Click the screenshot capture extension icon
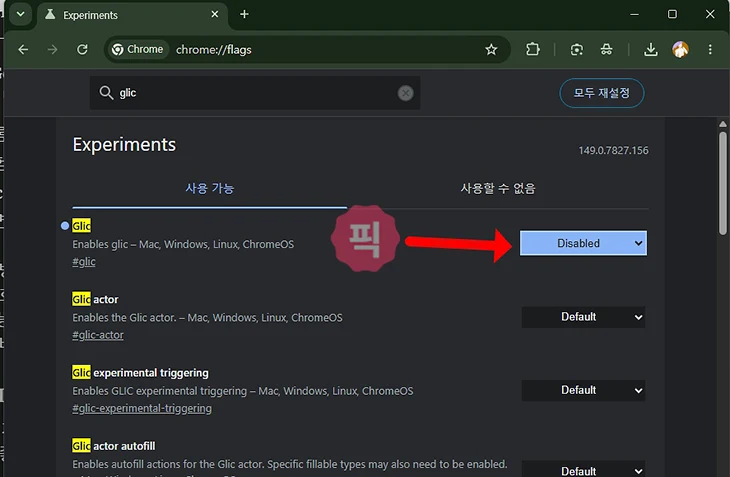The height and width of the screenshot is (477, 730). pyautogui.click(x=577, y=49)
